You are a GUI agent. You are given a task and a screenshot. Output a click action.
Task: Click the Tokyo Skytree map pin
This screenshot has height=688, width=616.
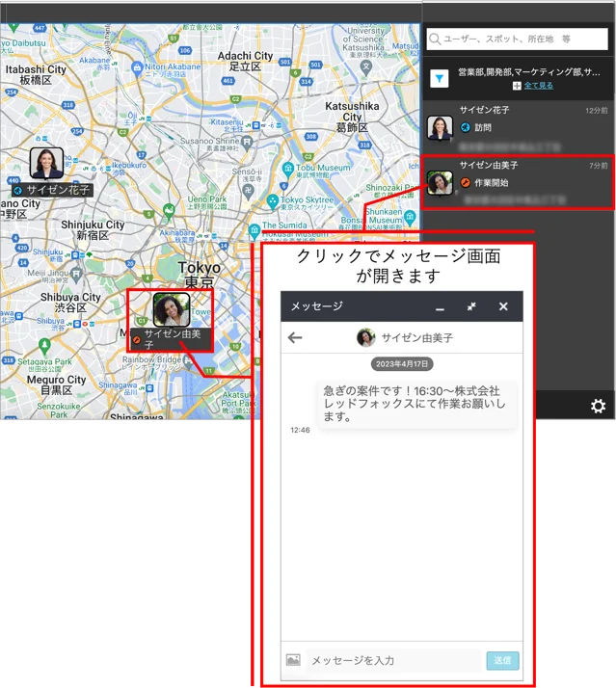pos(273,201)
